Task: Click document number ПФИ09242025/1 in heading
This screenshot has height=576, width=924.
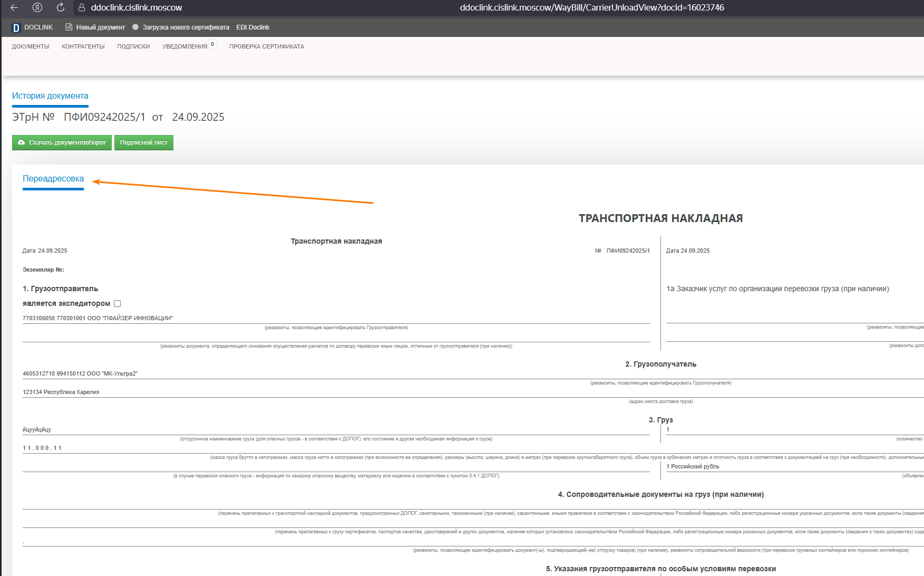Action: pyautogui.click(x=104, y=117)
